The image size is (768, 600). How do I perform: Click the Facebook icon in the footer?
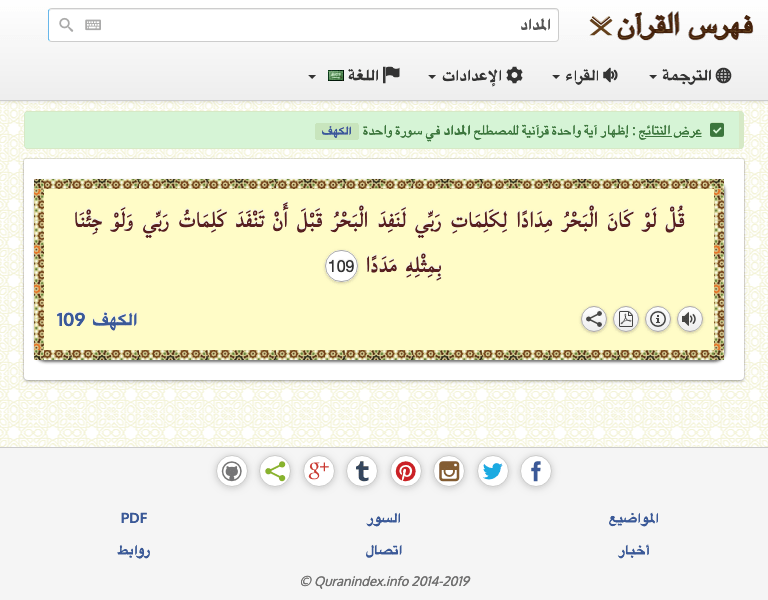click(x=536, y=471)
